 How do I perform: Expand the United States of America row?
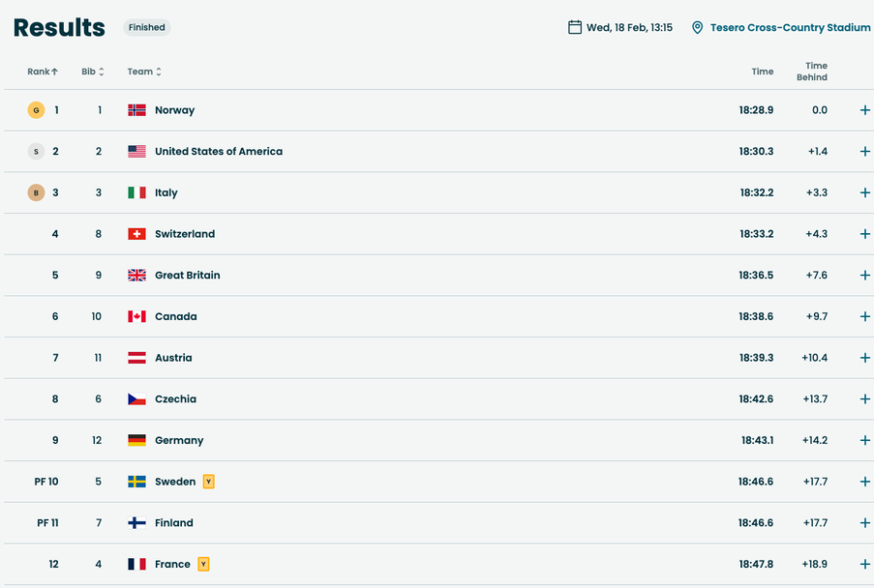pyautogui.click(x=865, y=152)
